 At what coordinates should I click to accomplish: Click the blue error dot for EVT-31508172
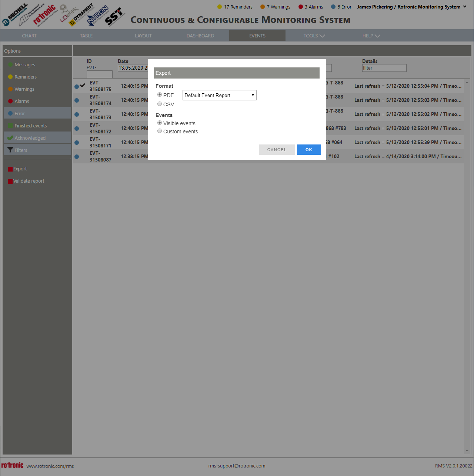pyautogui.click(x=77, y=129)
